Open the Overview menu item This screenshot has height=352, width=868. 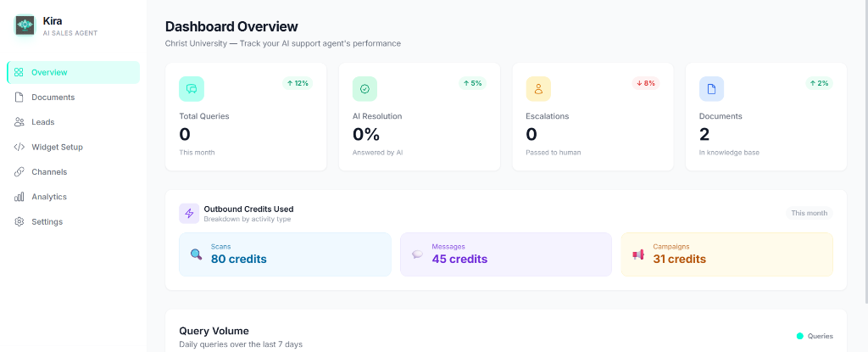[74, 72]
